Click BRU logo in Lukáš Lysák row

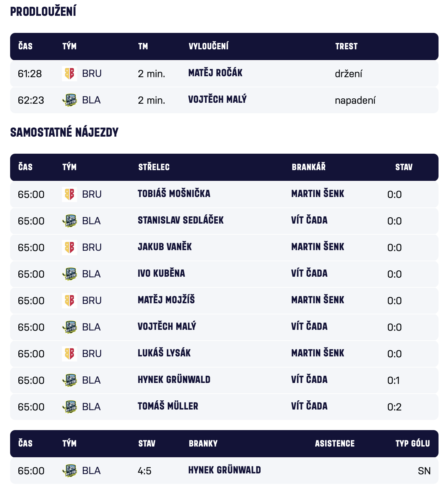coord(70,354)
